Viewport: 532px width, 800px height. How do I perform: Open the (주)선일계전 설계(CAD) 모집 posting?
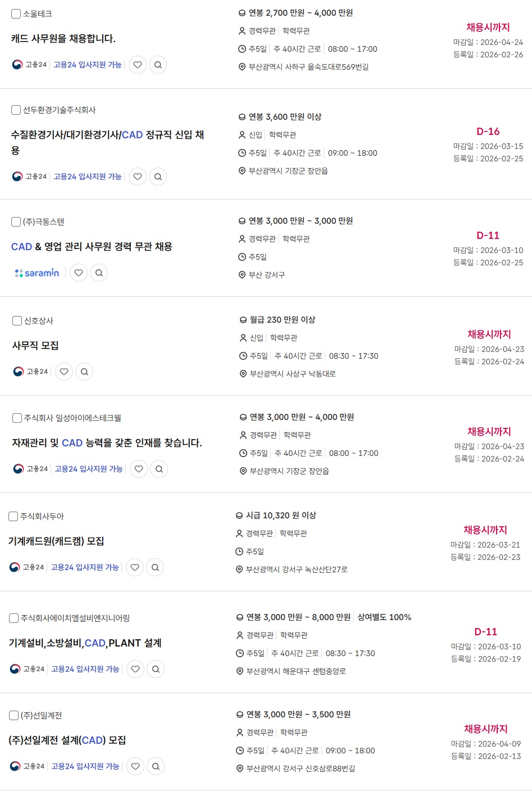(67, 740)
